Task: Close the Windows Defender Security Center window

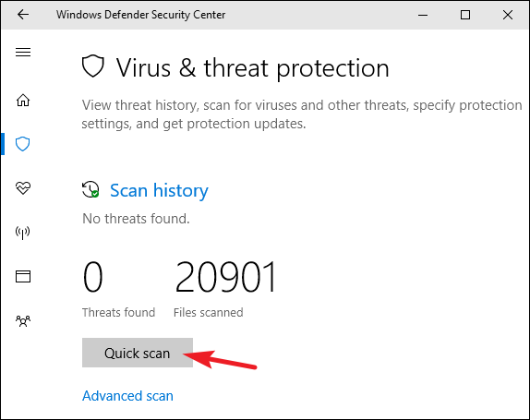Action: (x=507, y=15)
